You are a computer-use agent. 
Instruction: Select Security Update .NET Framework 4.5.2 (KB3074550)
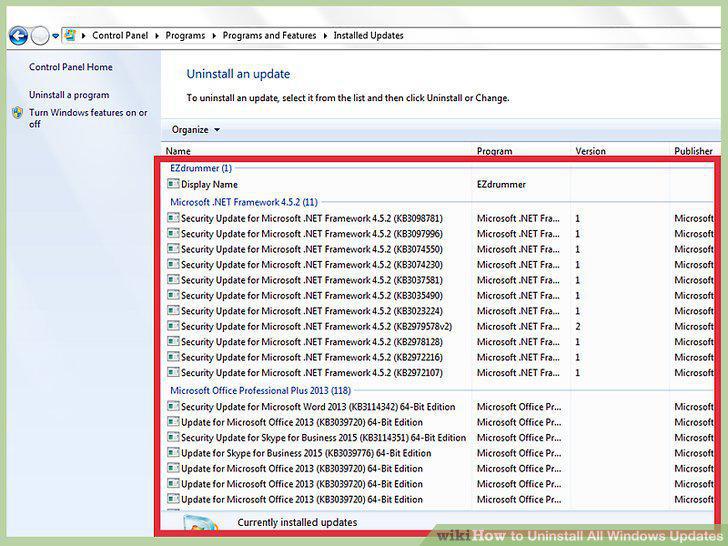coord(312,249)
